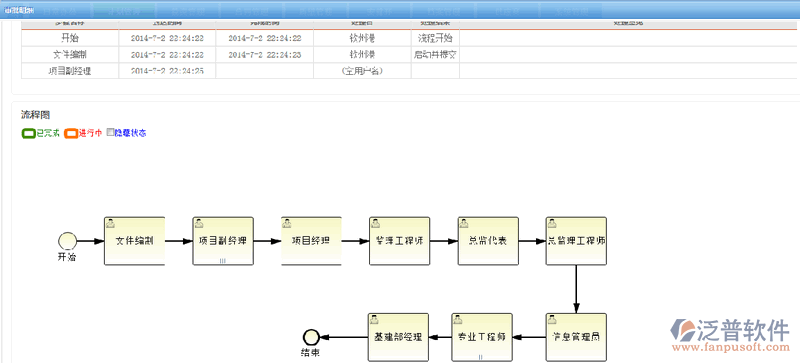Click the 项目副经理 row in the log table
Viewport: 800px width, 363px height.
point(409,71)
